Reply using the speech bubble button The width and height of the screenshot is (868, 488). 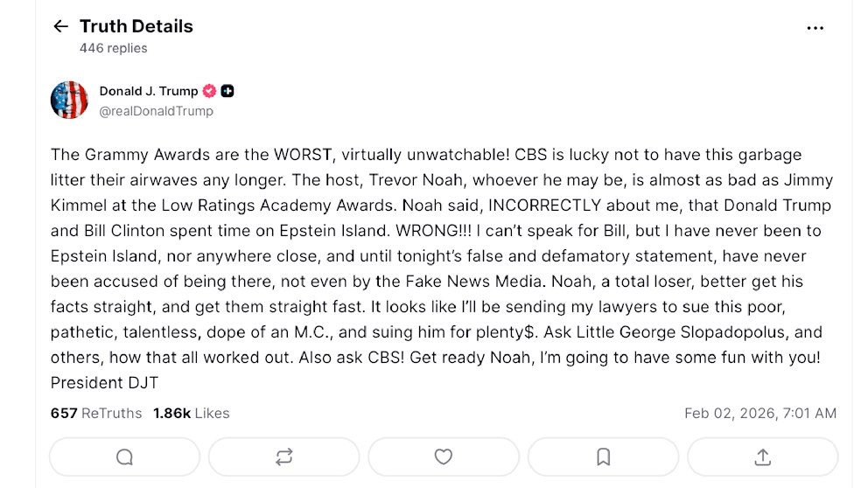coord(124,457)
